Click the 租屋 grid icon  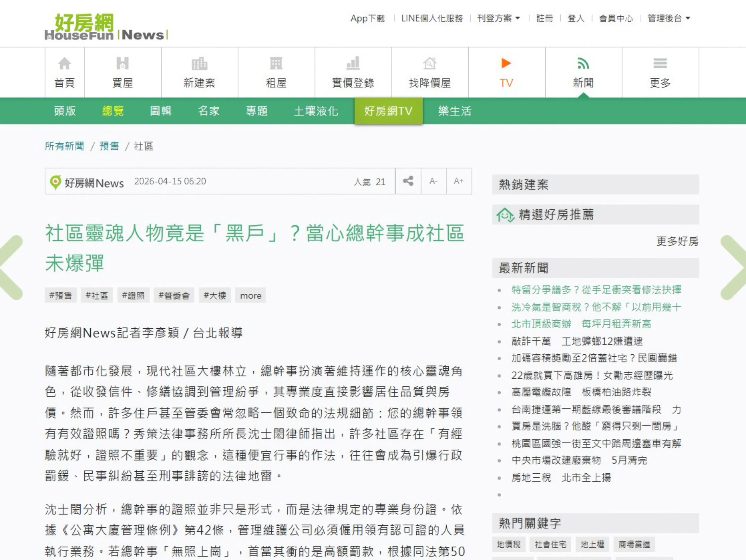tap(276, 63)
